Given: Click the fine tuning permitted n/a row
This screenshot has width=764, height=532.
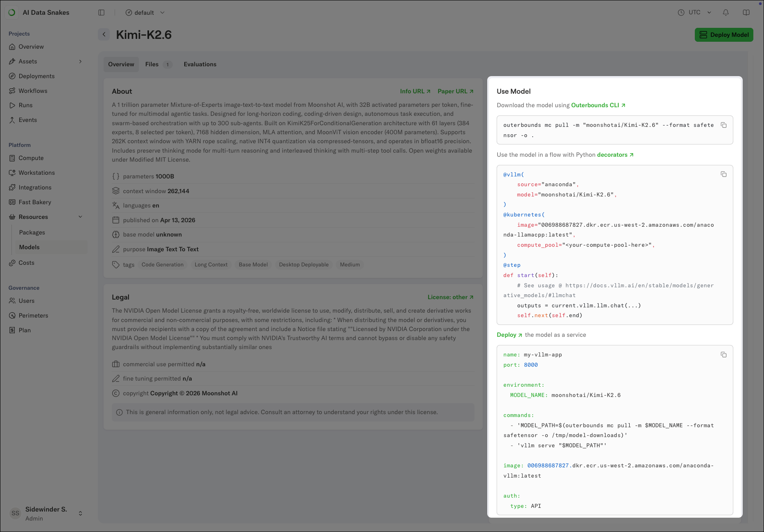Looking at the screenshot, I should [293, 379].
